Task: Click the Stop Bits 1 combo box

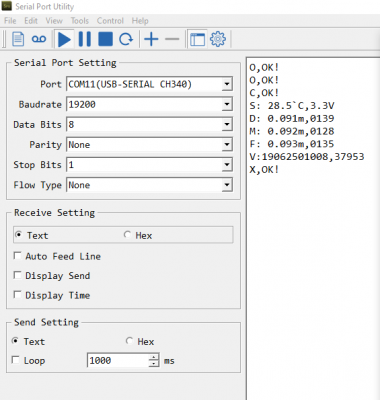Action: 149,165
